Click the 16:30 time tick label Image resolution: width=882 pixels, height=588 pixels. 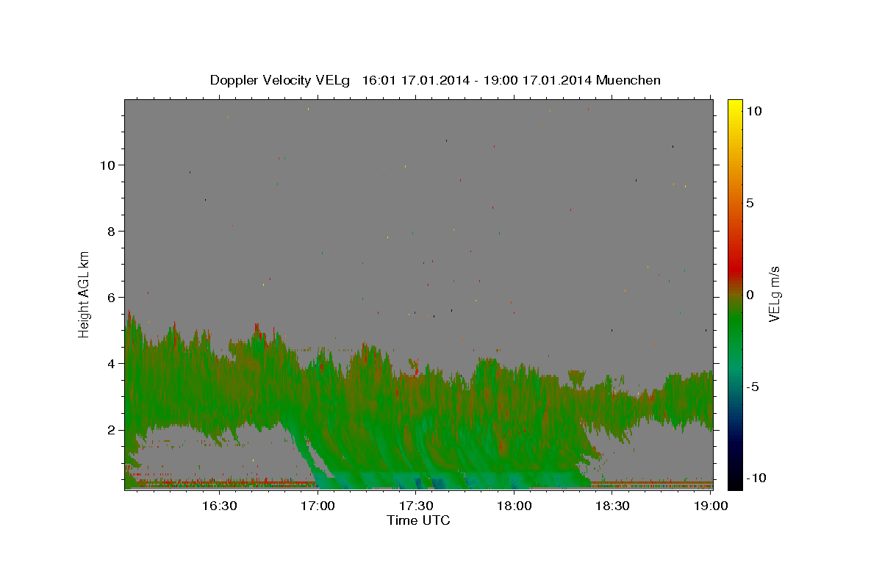click(219, 506)
